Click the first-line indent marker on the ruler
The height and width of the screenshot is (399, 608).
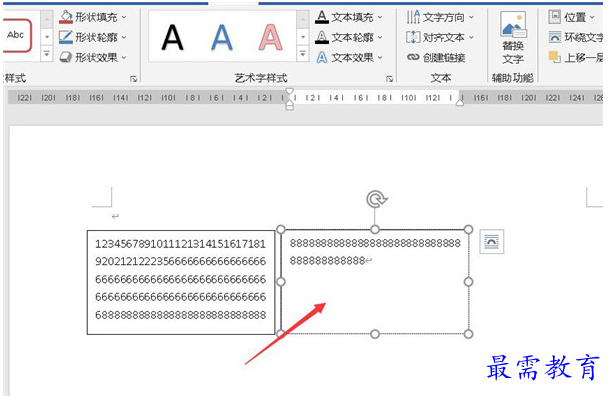(289, 92)
